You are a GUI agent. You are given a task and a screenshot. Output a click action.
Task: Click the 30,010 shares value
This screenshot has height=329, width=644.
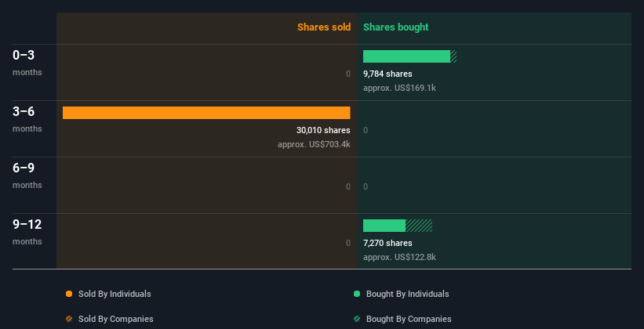[x=323, y=130]
